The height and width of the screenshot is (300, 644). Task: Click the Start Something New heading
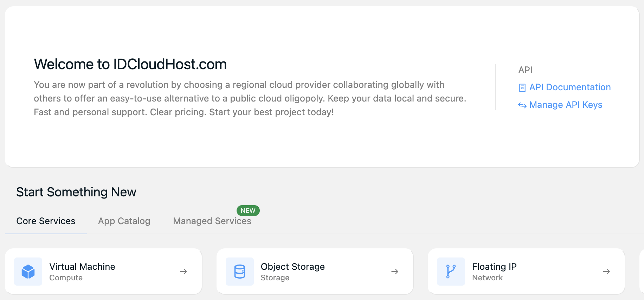point(76,192)
